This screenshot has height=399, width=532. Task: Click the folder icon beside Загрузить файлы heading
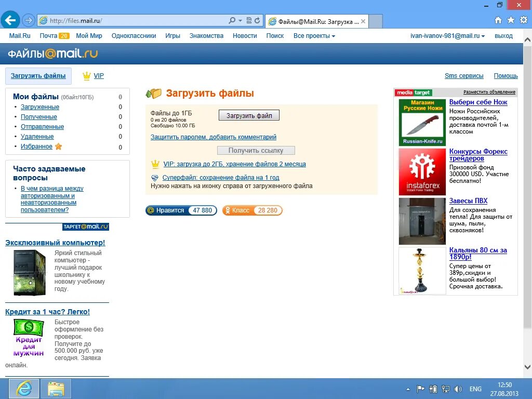point(153,94)
